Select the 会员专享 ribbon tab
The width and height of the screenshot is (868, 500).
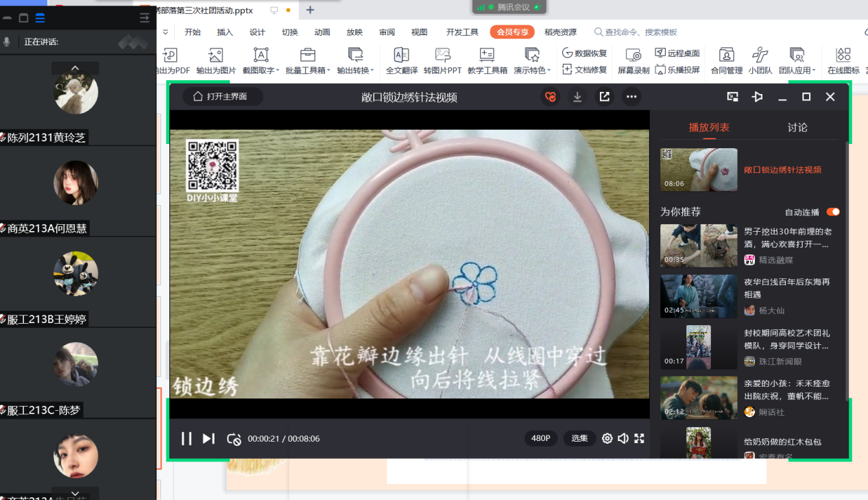pos(512,32)
